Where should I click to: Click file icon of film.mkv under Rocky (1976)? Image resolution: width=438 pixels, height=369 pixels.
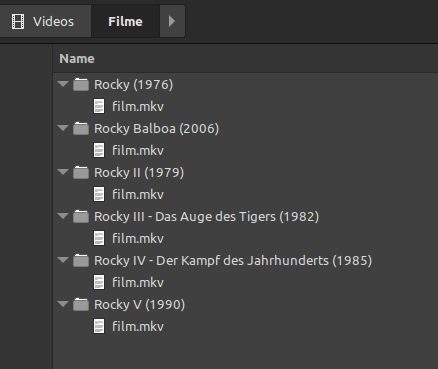pos(99,106)
